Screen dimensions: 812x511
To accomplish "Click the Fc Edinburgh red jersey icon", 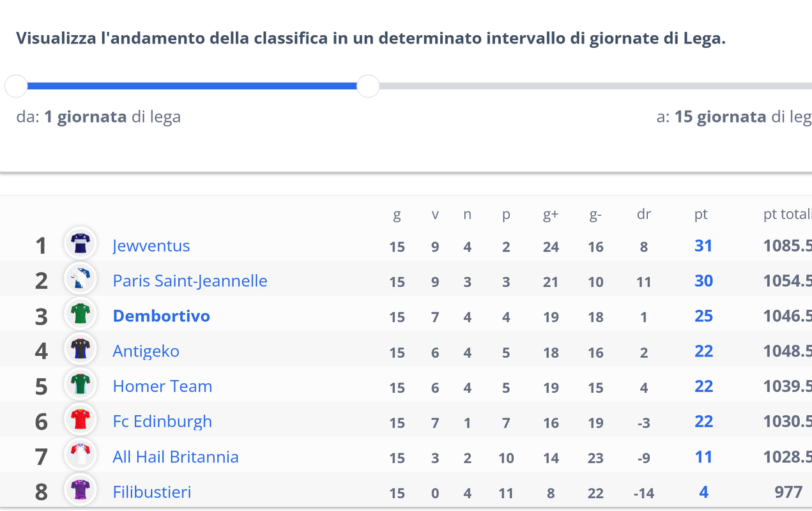I will pos(80,420).
